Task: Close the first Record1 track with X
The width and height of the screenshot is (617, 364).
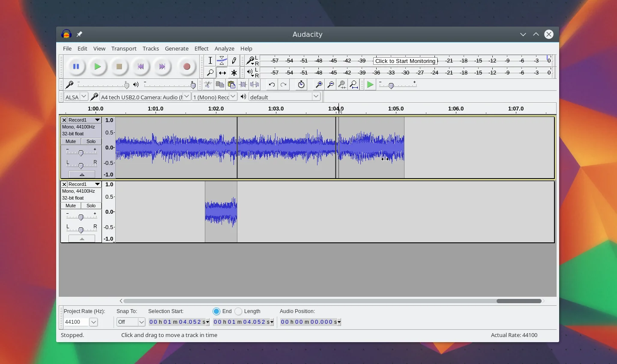Action: (x=64, y=120)
